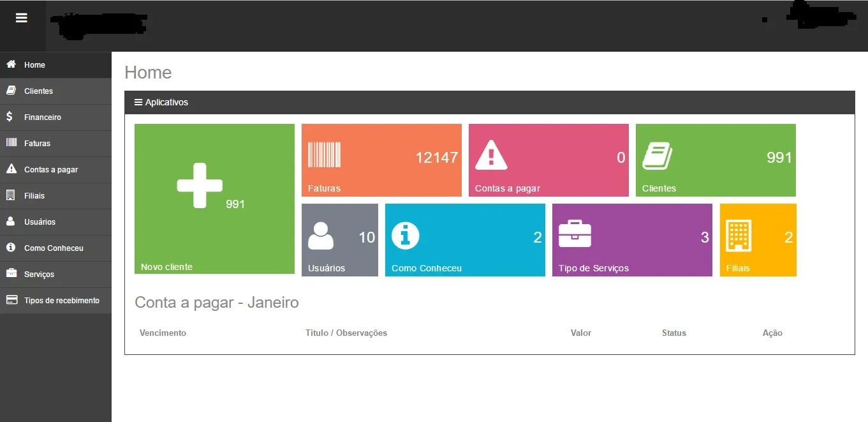Toggle the hamburger menu in top bar
The width and height of the screenshot is (868, 422).
pos(22,19)
